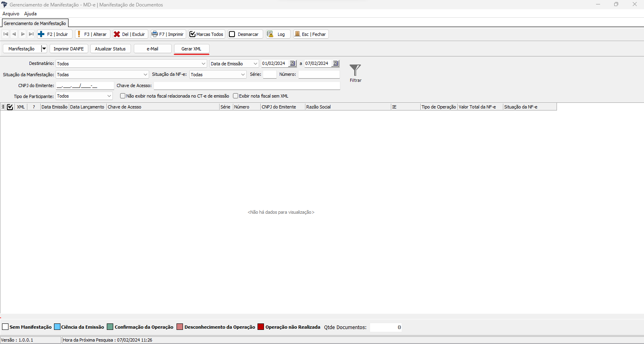
Task: Click F2 Incluir plus icon
Action: pos(42,34)
